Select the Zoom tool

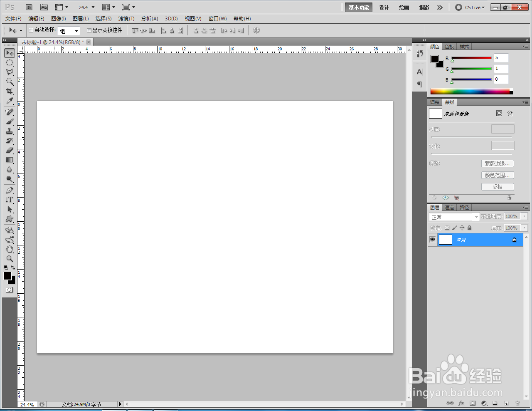(x=10, y=259)
